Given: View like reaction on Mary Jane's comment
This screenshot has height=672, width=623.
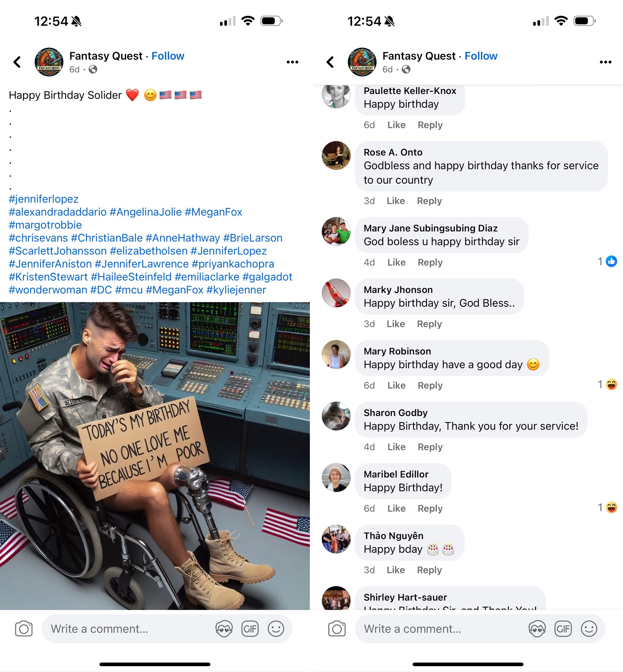Looking at the screenshot, I should [608, 261].
